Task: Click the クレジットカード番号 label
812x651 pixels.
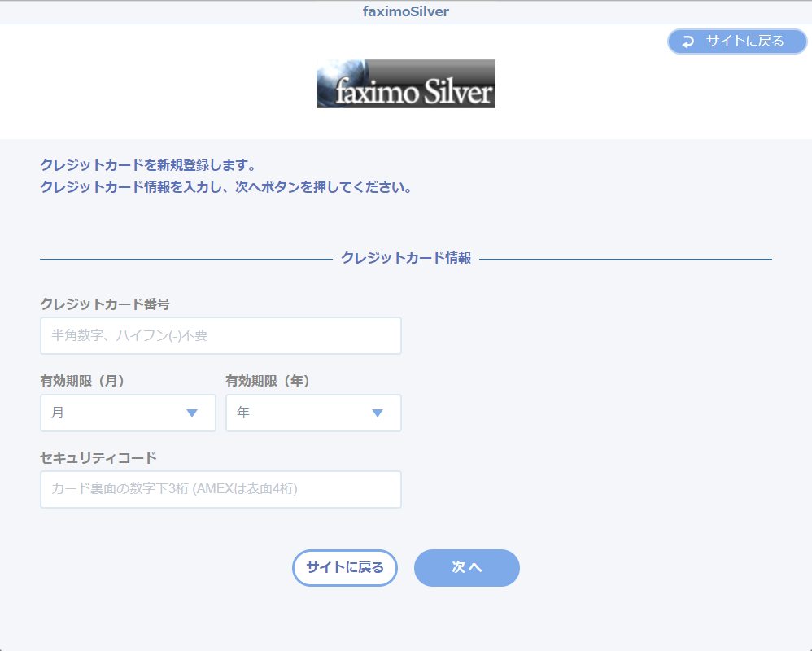Action: 105,304
